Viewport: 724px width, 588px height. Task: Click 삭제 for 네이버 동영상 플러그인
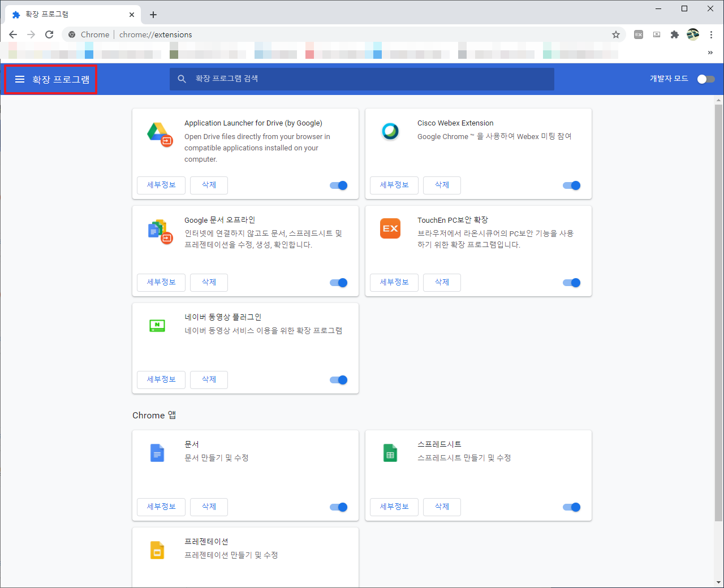click(x=209, y=380)
